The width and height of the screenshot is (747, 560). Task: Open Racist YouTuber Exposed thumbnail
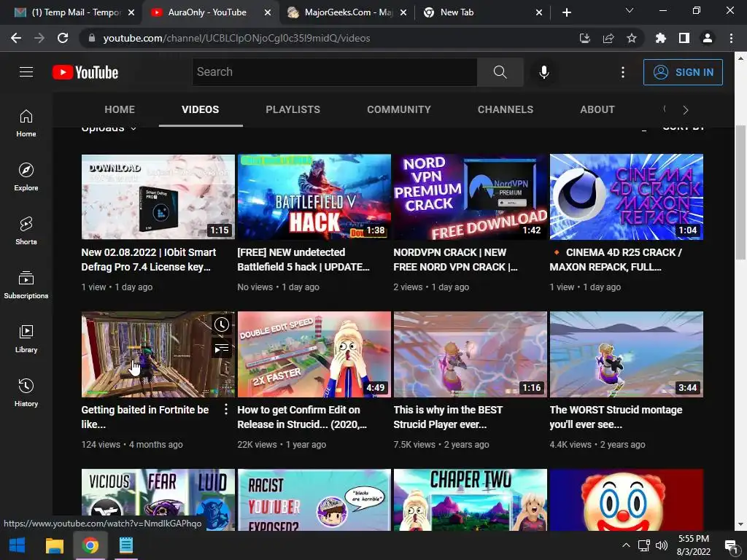[314, 499]
